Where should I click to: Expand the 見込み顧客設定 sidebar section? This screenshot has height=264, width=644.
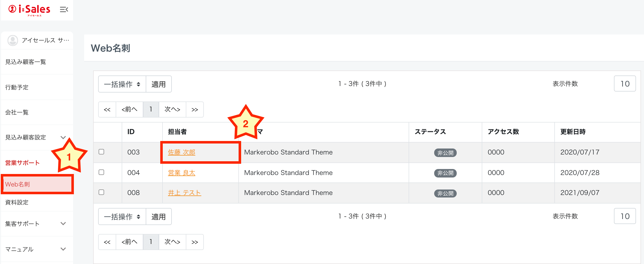pyautogui.click(x=63, y=137)
